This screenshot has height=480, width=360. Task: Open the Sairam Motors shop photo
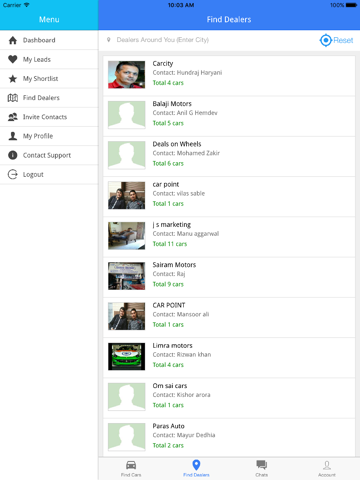[126, 276]
